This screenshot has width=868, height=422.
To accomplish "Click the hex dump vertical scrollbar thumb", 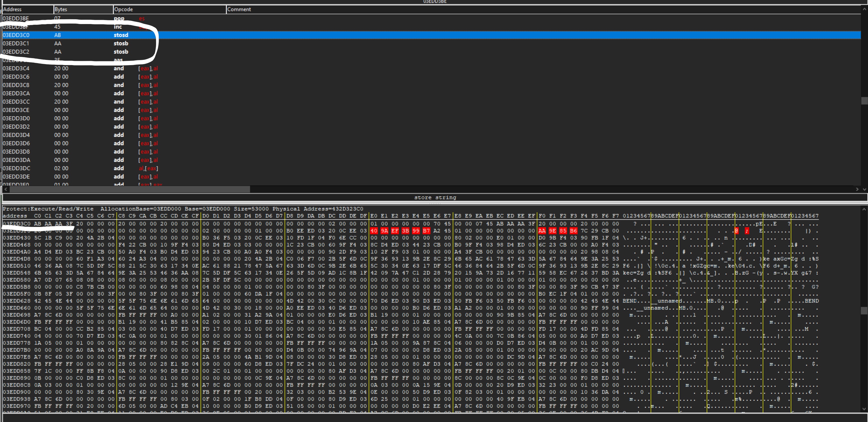I will click(864, 310).
